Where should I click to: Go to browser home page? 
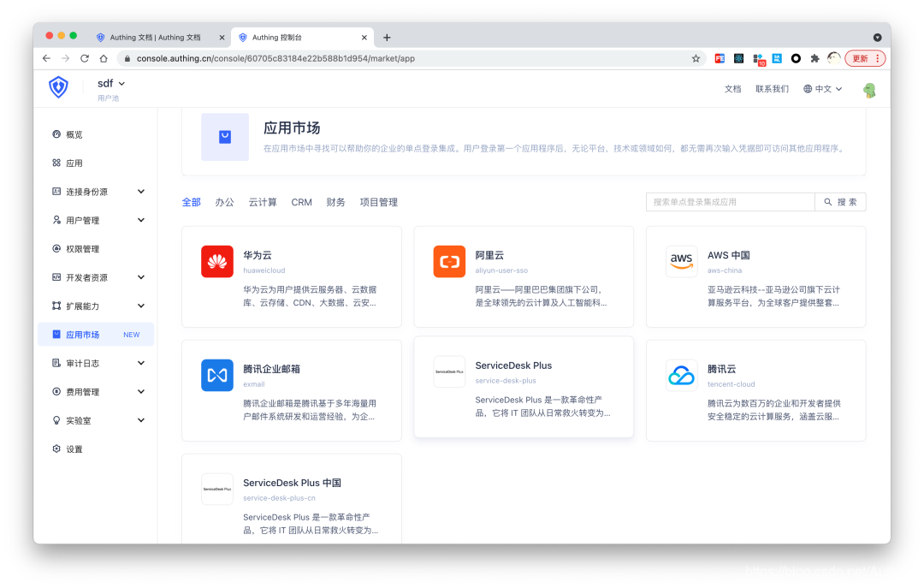(104, 58)
